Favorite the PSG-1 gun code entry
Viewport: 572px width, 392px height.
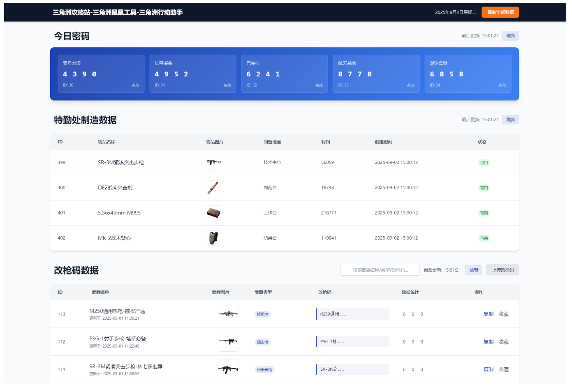pyautogui.click(x=503, y=342)
